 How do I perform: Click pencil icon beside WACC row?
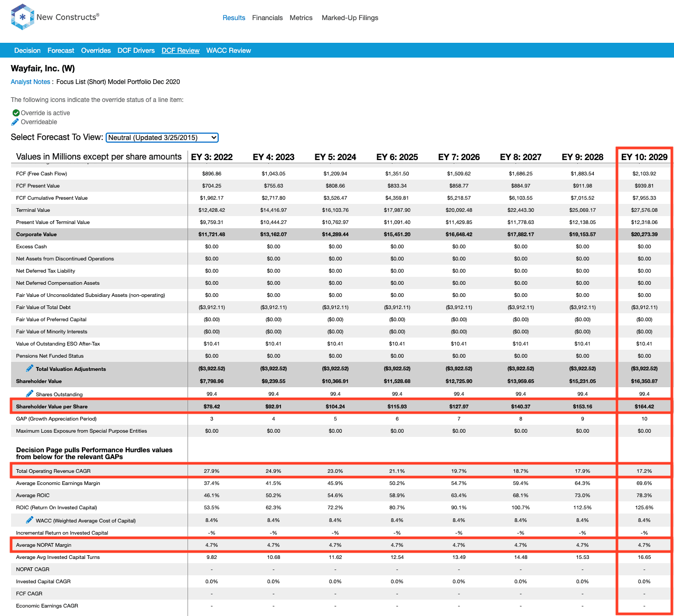tap(30, 520)
